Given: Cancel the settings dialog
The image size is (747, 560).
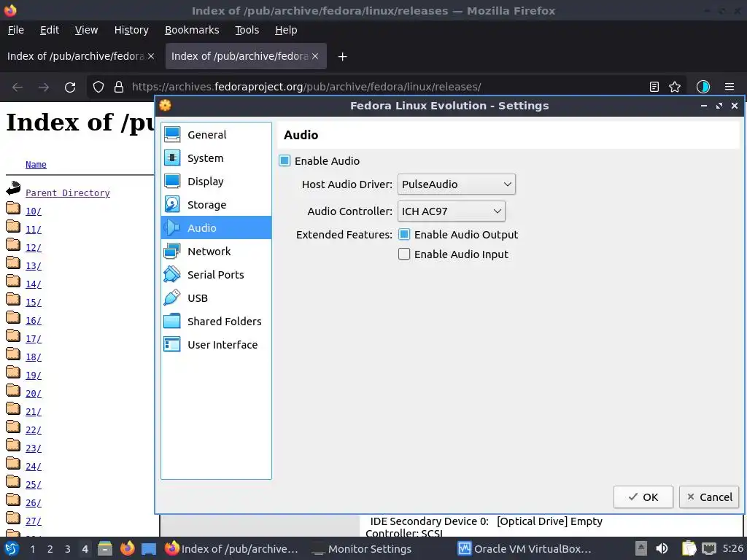Looking at the screenshot, I should [x=709, y=497].
